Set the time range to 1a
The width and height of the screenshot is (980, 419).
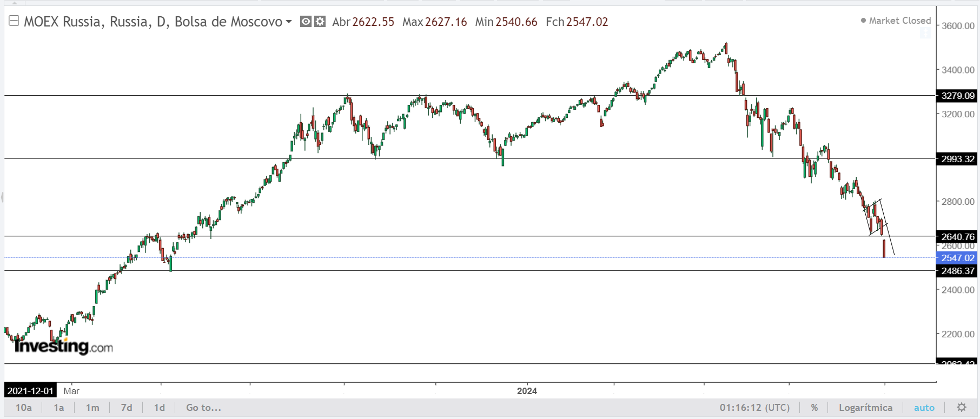(x=58, y=408)
